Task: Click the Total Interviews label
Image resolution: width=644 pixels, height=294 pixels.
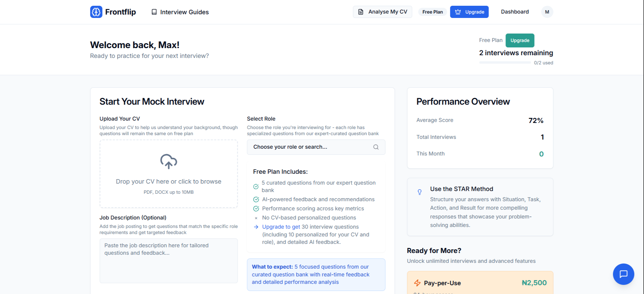Action: coord(436,137)
